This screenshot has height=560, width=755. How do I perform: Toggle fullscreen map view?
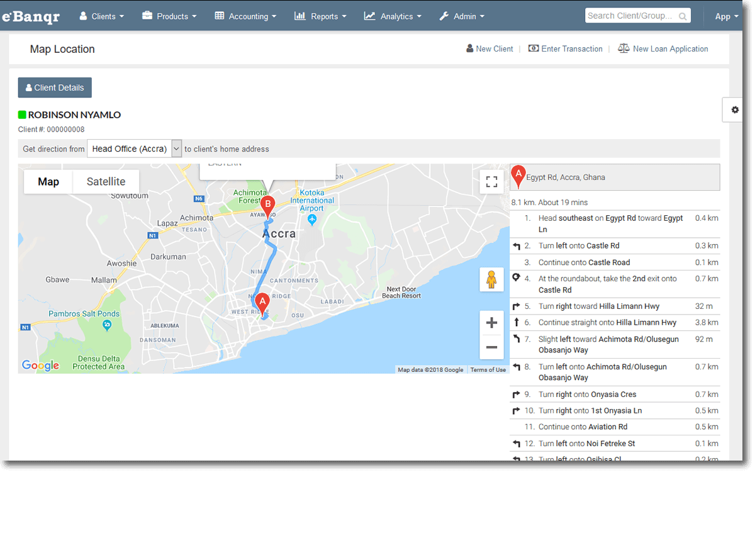492,182
